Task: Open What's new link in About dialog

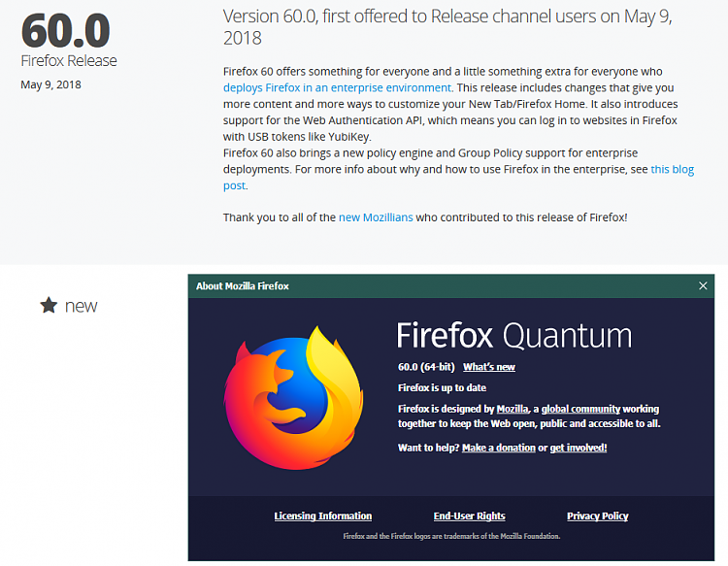Action: click(489, 367)
